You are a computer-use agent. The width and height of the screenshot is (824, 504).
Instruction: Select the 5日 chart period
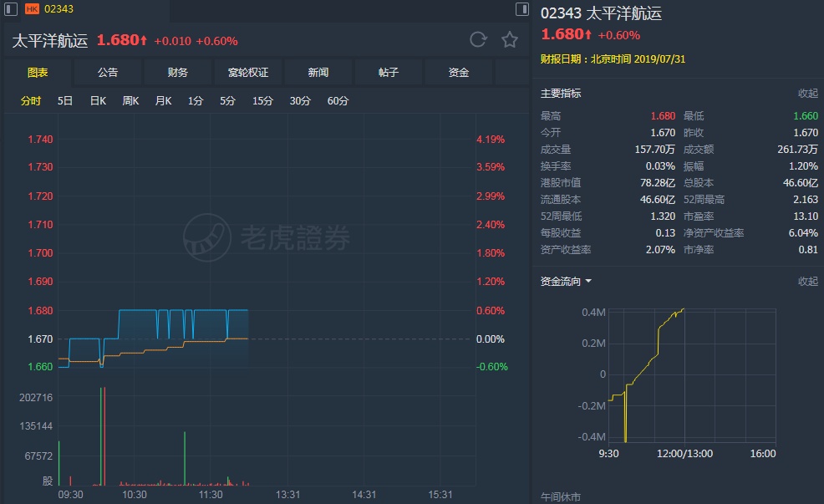point(65,101)
